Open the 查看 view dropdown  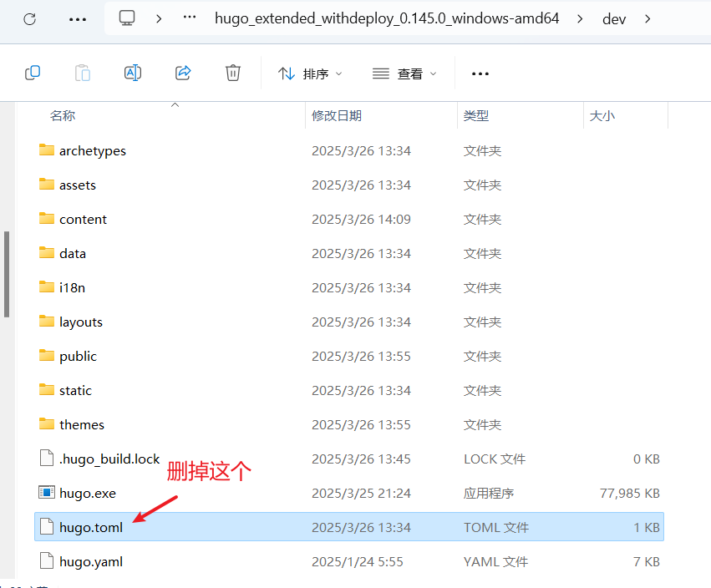pos(404,74)
